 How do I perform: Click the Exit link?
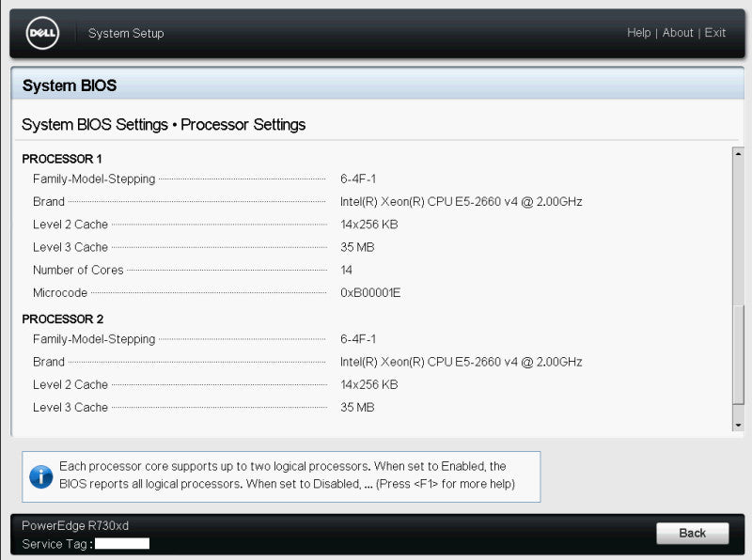(x=714, y=33)
